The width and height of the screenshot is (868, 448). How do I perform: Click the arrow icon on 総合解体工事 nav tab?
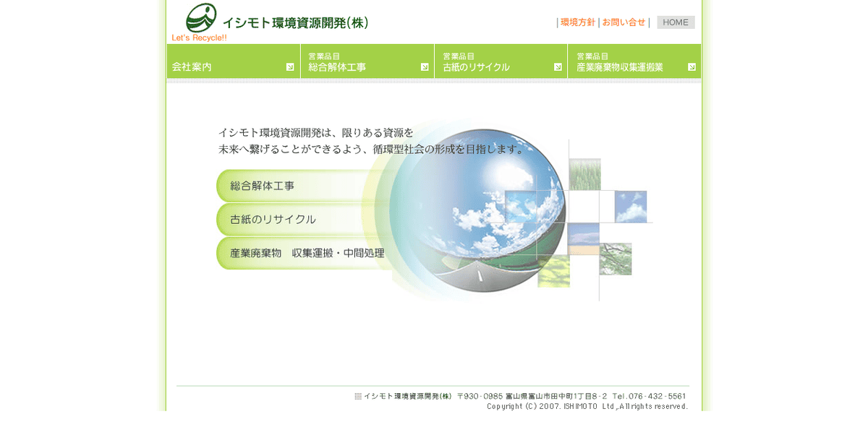pos(425,65)
